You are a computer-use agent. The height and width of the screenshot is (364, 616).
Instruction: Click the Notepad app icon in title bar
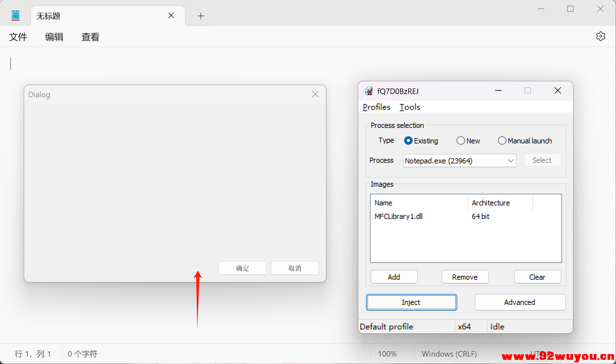15,16
